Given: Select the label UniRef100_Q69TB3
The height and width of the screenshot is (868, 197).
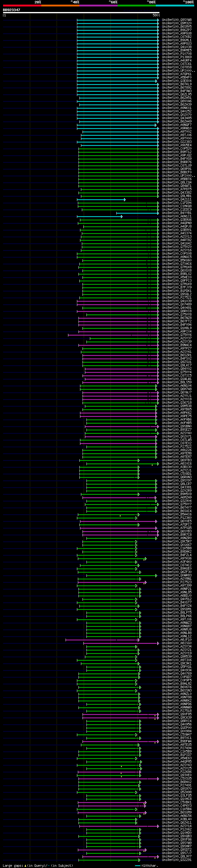Looking at the screenshot, I should [177, 460].
